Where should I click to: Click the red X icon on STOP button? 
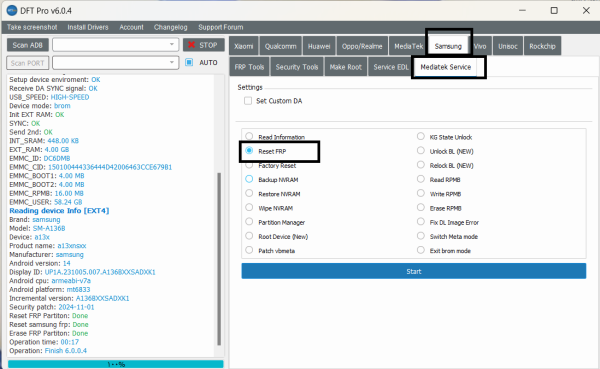point(192,45)
